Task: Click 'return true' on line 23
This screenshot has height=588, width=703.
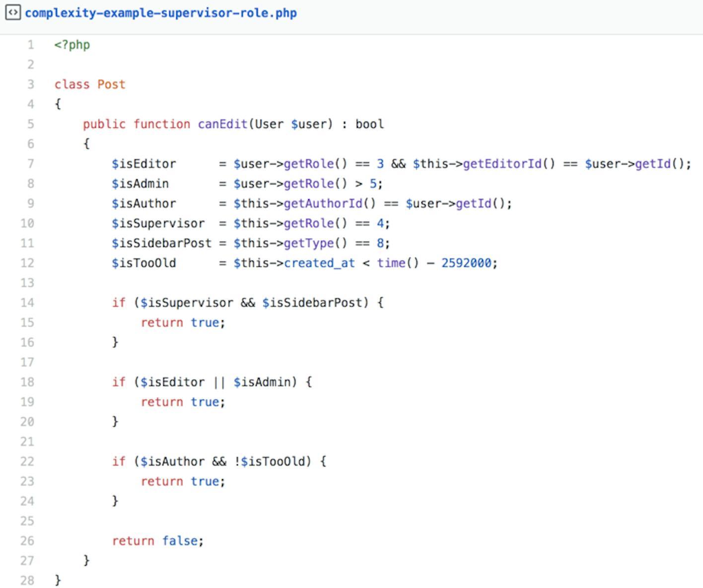Action: click(x=180, y=482)
